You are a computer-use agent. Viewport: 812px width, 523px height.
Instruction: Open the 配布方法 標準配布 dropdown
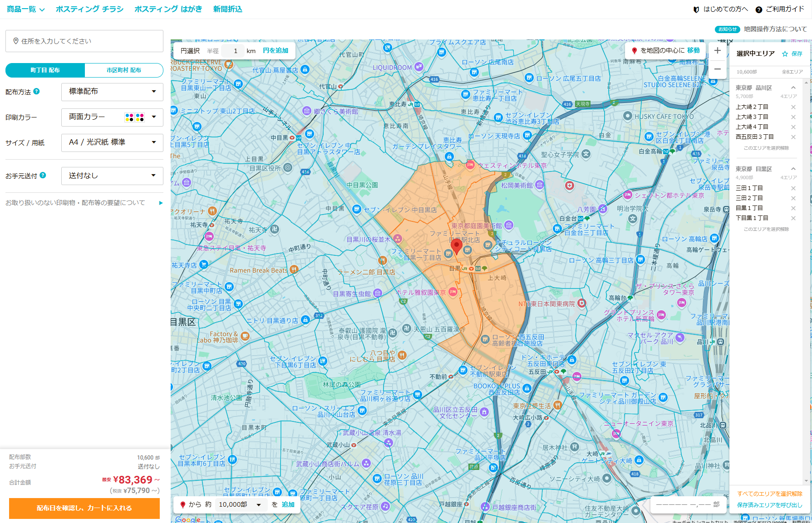pyautogui.click(x=112, y=92)
